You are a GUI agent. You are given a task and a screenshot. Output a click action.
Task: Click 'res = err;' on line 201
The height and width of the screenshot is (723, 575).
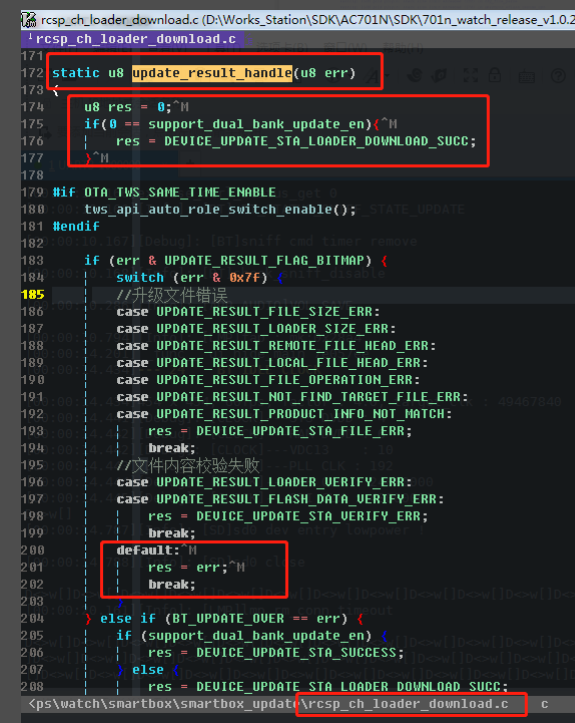coord(188,568)
